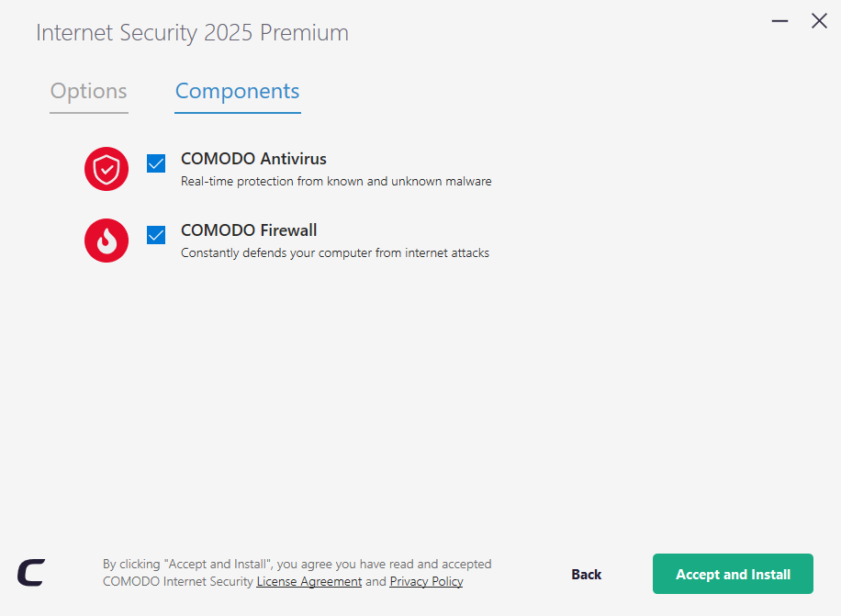Minimize the installer window
The width and height of the screenshot is (841, 616).
[780, 21]
